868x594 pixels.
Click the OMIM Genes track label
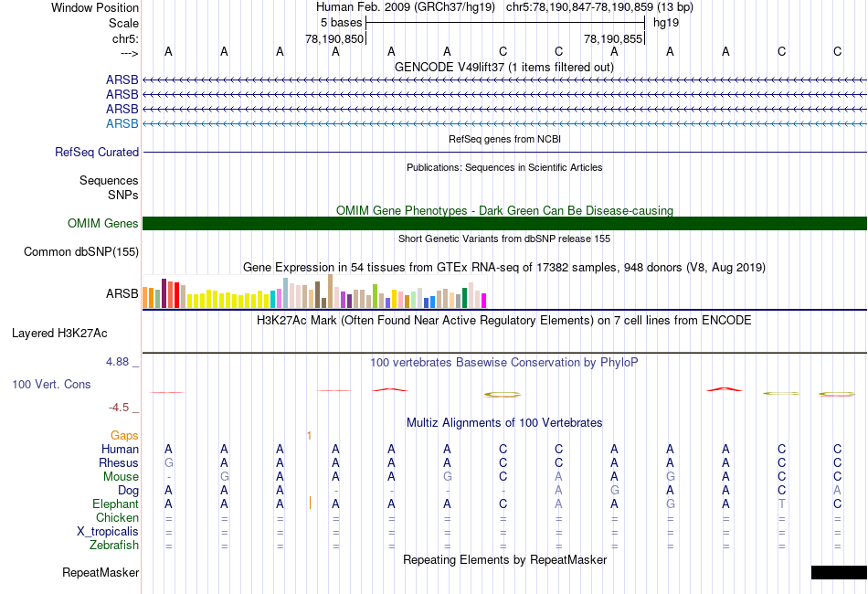click(103, 224)
